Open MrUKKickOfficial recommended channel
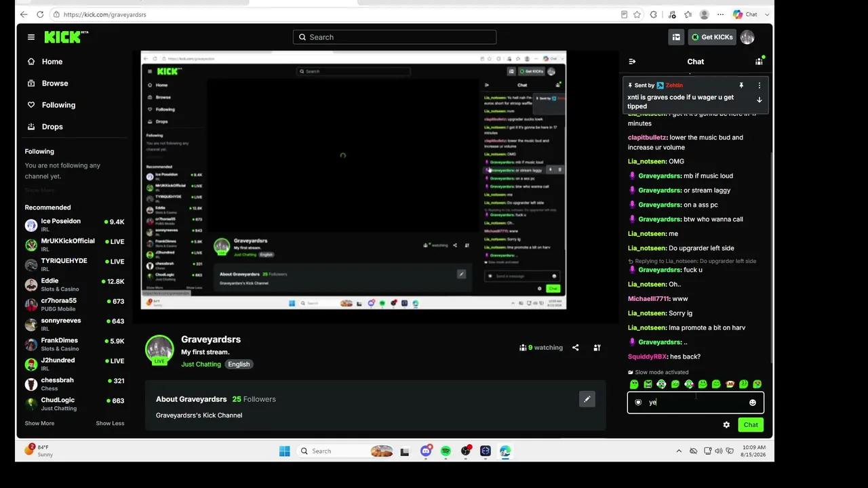Viewport: 868px width, 488px height. 75,245
